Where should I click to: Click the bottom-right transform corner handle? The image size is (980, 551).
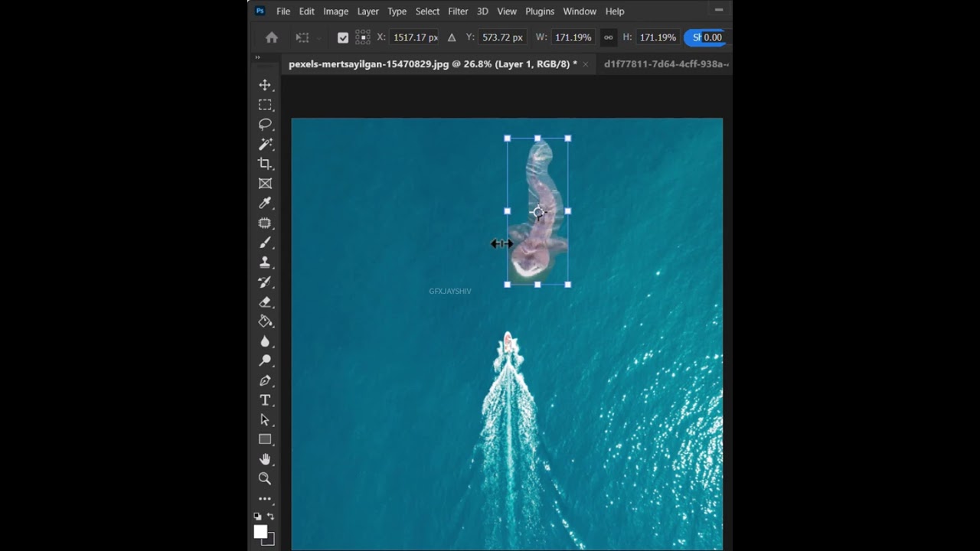tap(567, 285)
